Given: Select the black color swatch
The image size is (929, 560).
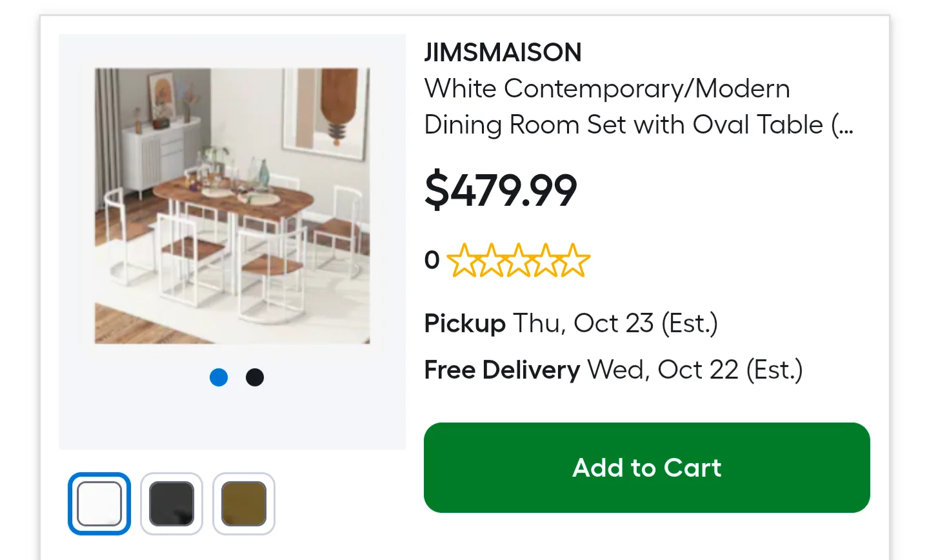Looking at the screenshot, I should (x=171, y=503).
